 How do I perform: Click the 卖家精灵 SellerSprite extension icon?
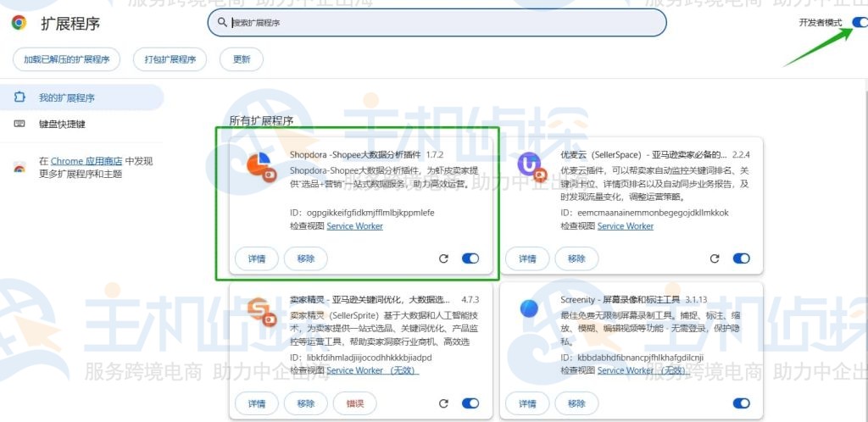point(261,311)
